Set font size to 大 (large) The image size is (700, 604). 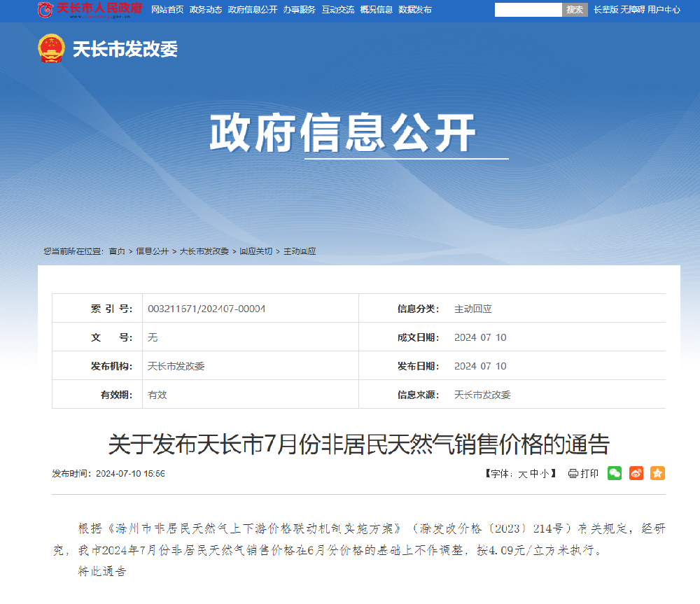coord(523,474)
